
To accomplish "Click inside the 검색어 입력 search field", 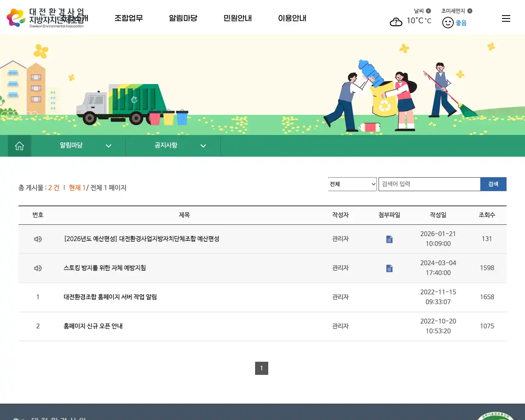I will 429,184.
